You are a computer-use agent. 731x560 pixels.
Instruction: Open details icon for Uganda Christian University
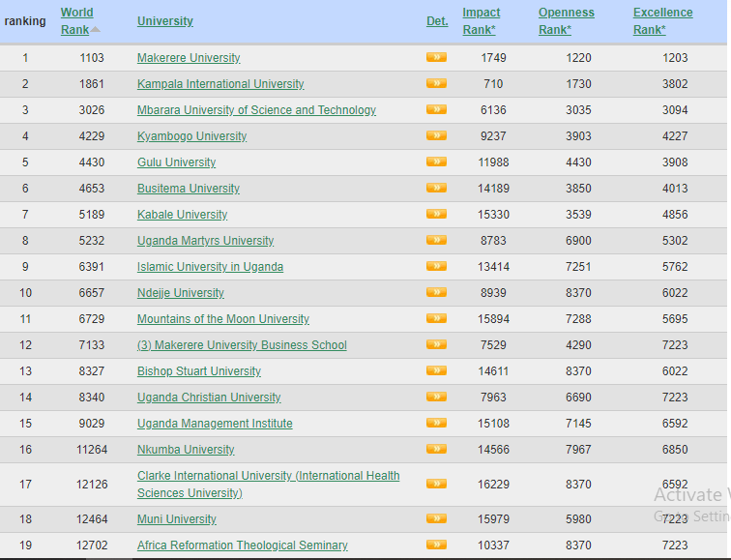(436, 397)
